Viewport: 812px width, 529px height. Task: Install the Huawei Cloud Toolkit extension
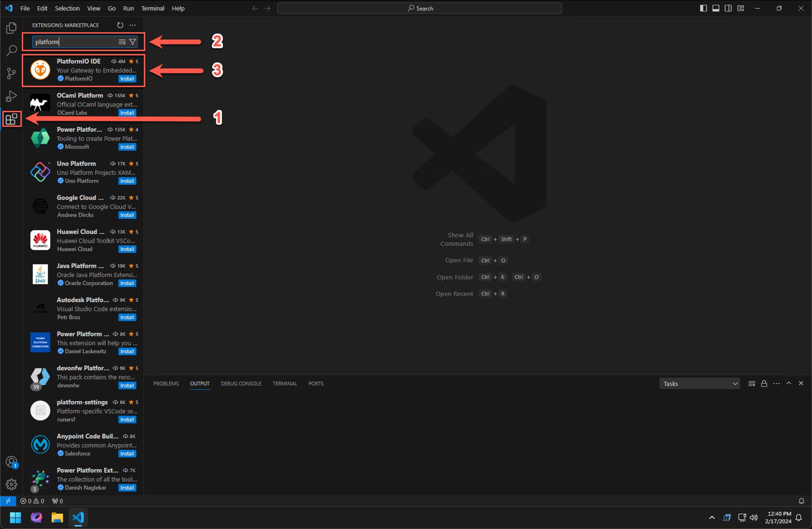pos(127,249)
